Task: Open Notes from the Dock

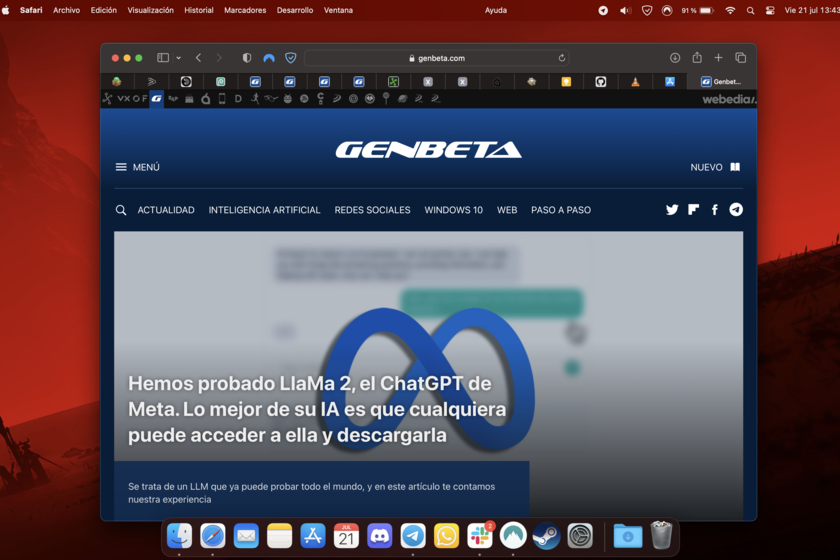Action: pos(280,536)
